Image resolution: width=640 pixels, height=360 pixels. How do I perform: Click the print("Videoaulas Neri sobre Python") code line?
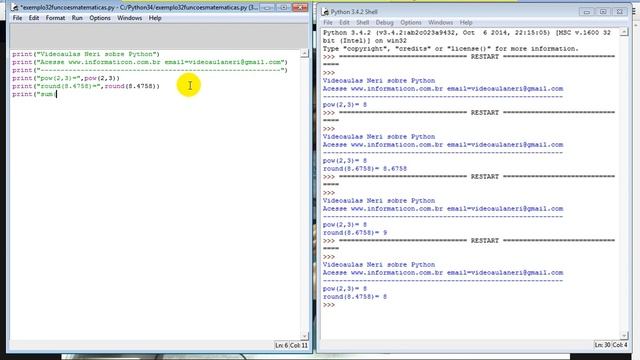pyautogui.click(x=86, y=54)
